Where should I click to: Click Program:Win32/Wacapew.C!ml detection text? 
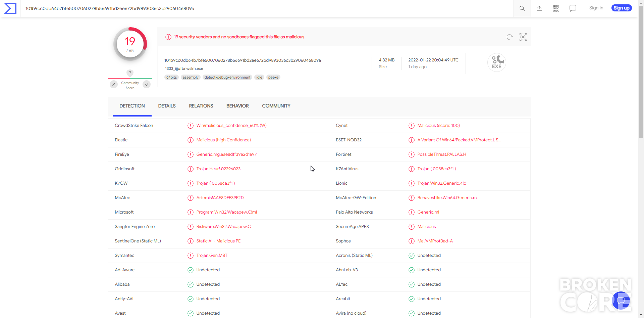(227, 212)
